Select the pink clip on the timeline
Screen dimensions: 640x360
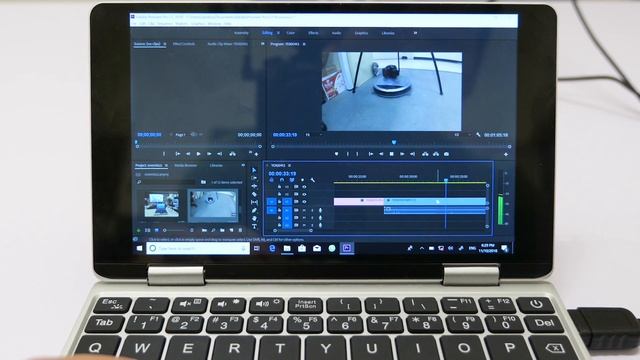click(x=359, y=201)
